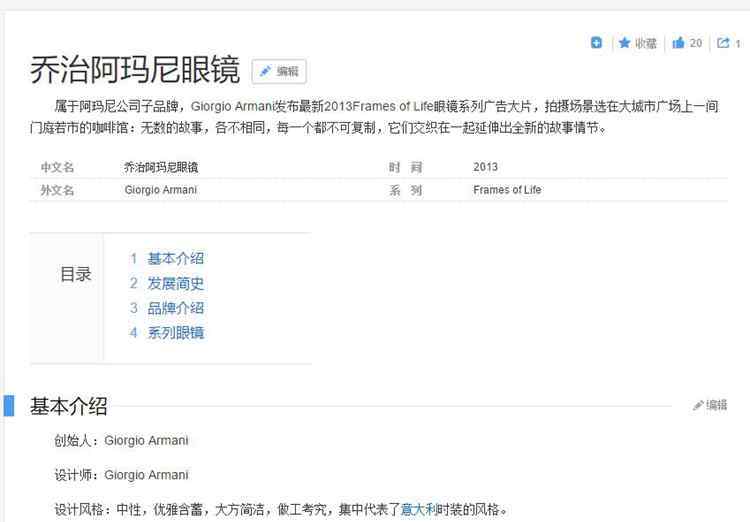Follow the 意大利 hyperlink
Screen dimensions: 750x522
tap(419, 509)
